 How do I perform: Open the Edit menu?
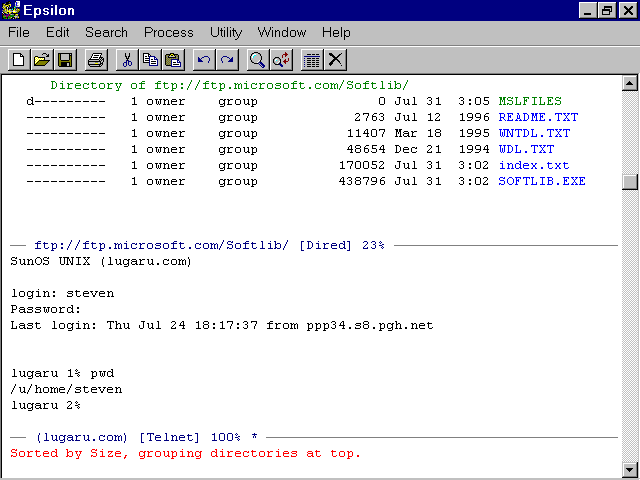coord(58,33)
